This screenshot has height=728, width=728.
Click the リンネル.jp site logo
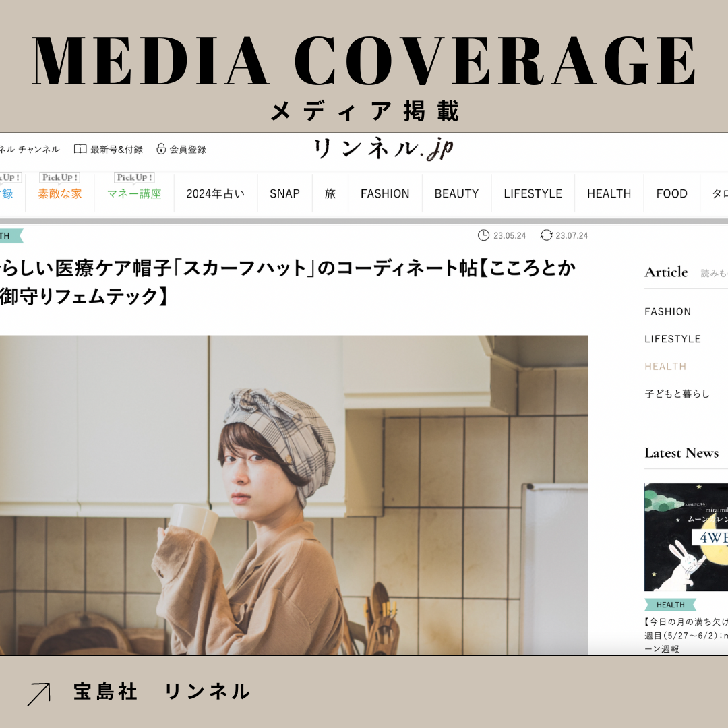[x=383, y=150]
